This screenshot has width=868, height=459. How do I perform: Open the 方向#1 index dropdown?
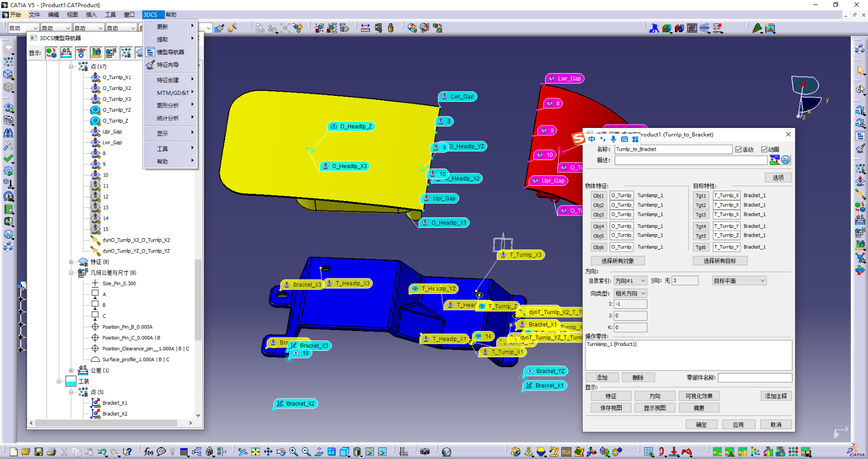pos(631,281)
